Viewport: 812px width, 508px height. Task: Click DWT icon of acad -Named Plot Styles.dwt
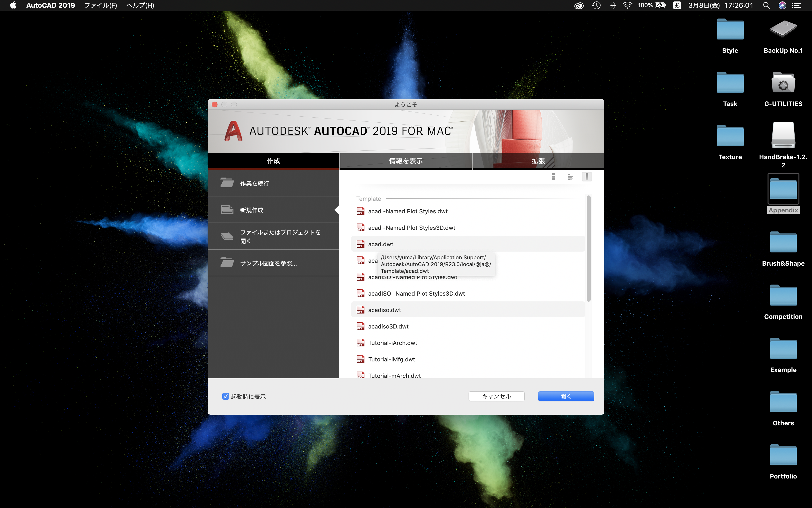[360, 211]
